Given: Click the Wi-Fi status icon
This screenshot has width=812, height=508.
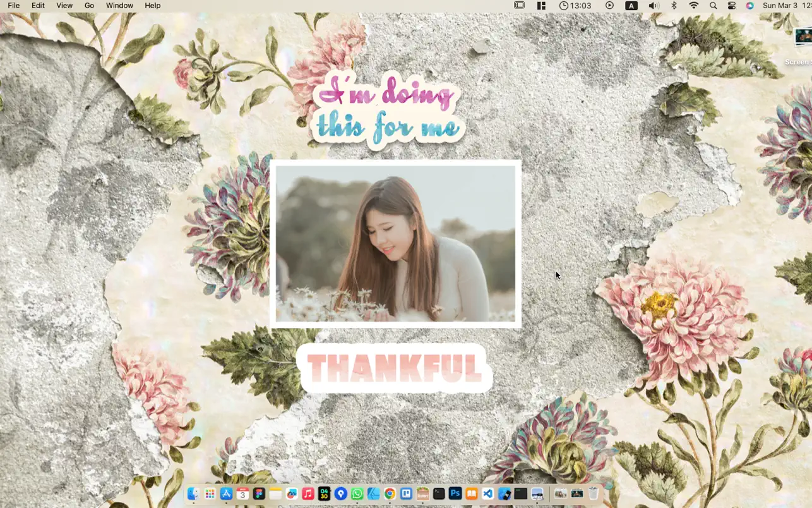Looking at the screenshot, I should 693,6.
